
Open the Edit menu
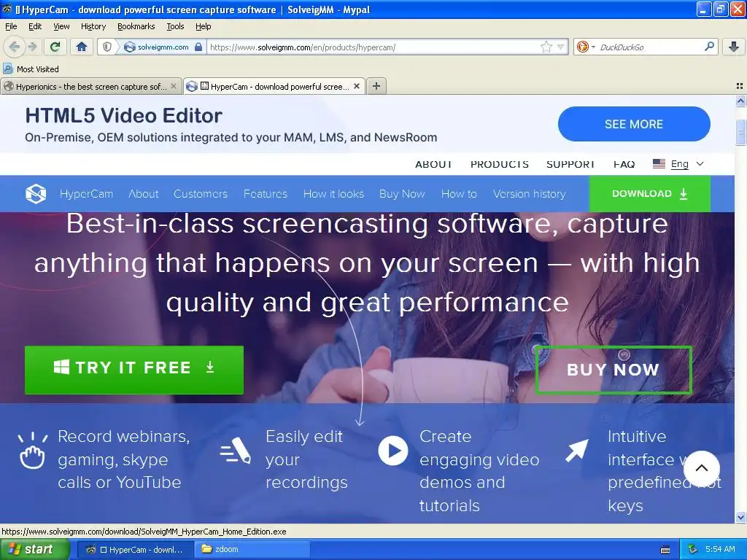click(x=35, y=26)
